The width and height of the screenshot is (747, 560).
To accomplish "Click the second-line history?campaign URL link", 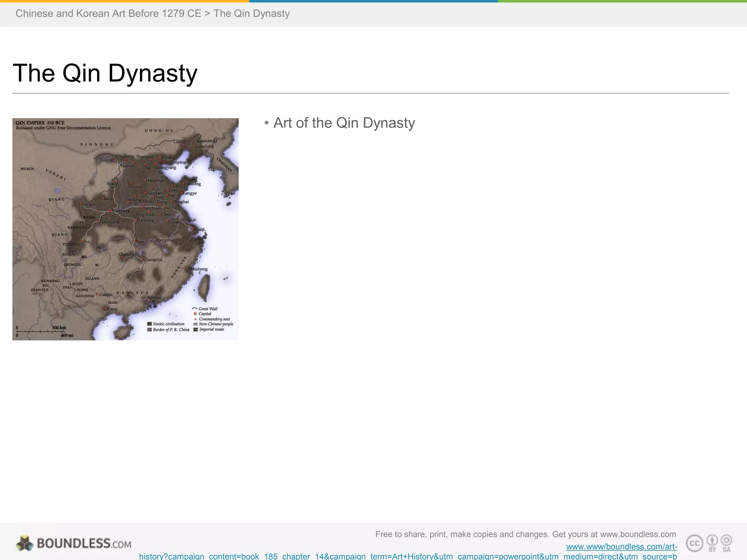I will (408, 556).
